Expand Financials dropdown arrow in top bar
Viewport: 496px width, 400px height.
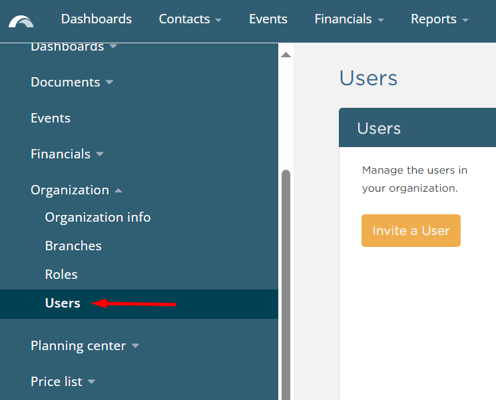[x=381, y=20]
